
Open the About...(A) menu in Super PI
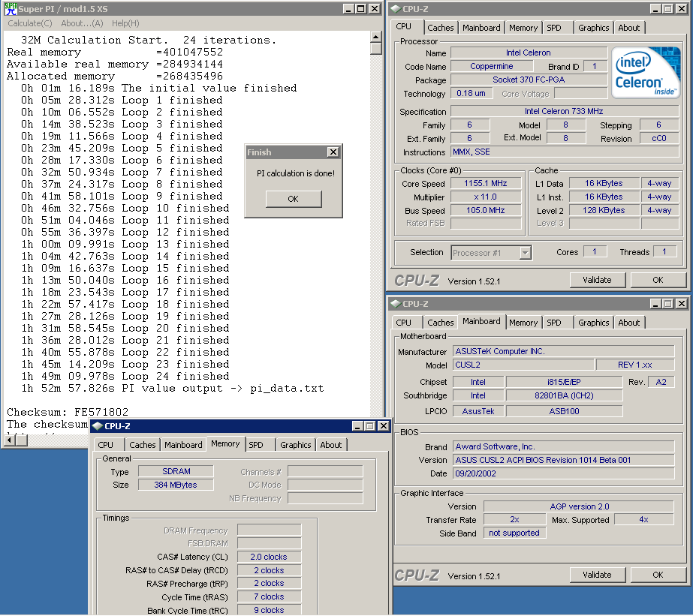point(83,23)
